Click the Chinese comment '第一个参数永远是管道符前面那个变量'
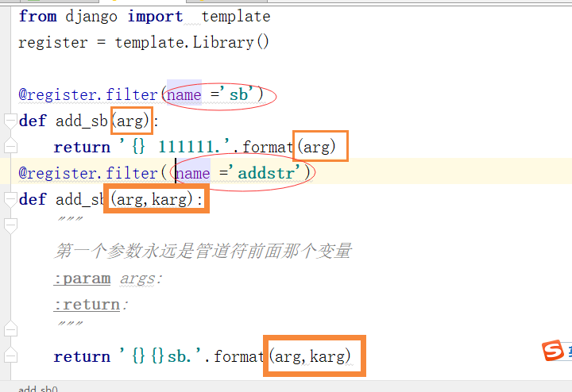Image resolution: width=572 pixels, height=392 pixels. tap(203, 251)
